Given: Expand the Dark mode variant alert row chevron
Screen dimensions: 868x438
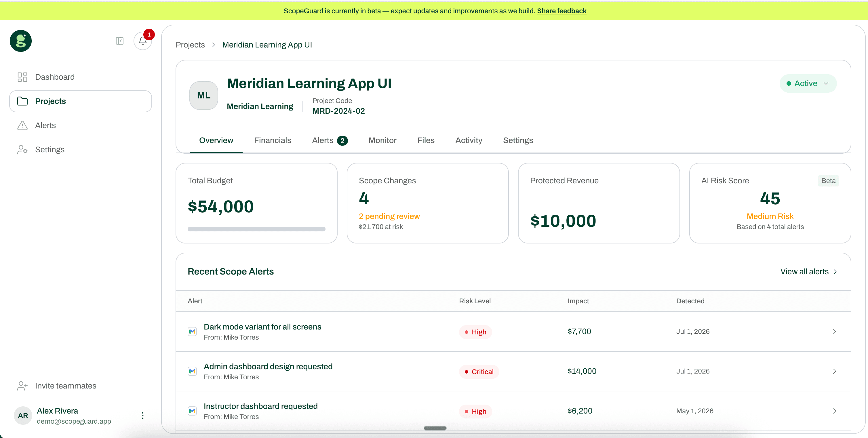Looking at the screenshot, I should pyautogui.click(x=834, y=332).
